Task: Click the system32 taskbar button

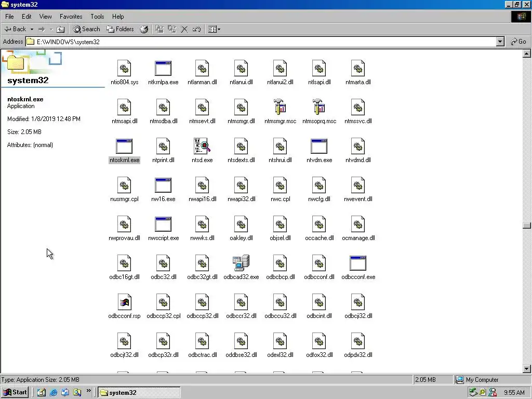Action: (x=139, y=393)
